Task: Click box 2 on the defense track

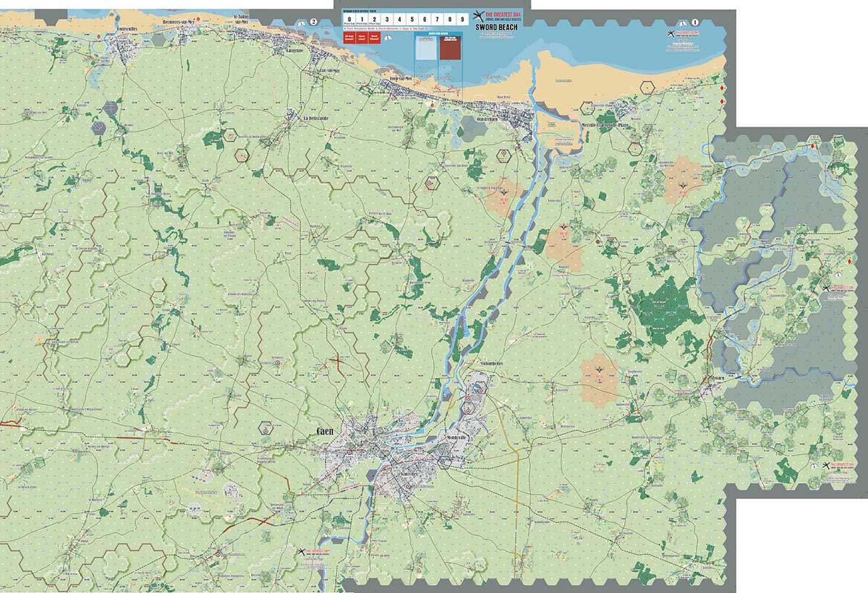Action: (x=374, y=20)
